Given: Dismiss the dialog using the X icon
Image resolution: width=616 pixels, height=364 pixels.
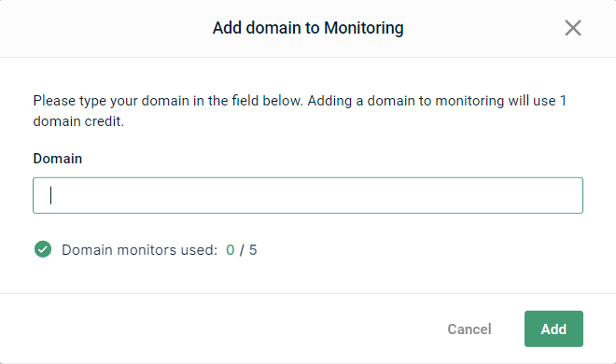Looking at the screenshot, I should (573, 28).
